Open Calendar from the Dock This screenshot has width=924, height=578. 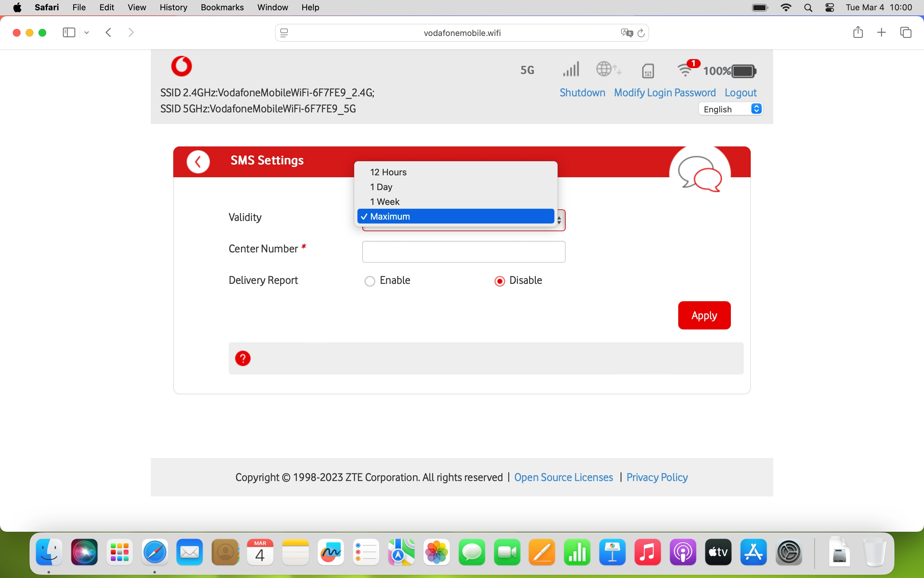(x=260, y=552)
